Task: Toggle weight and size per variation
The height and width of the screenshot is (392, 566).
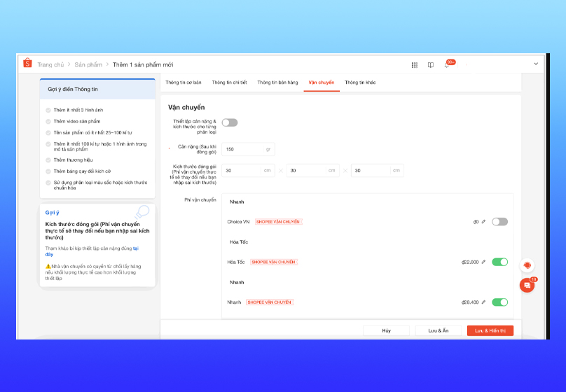Action: click(x=230, y=122)
